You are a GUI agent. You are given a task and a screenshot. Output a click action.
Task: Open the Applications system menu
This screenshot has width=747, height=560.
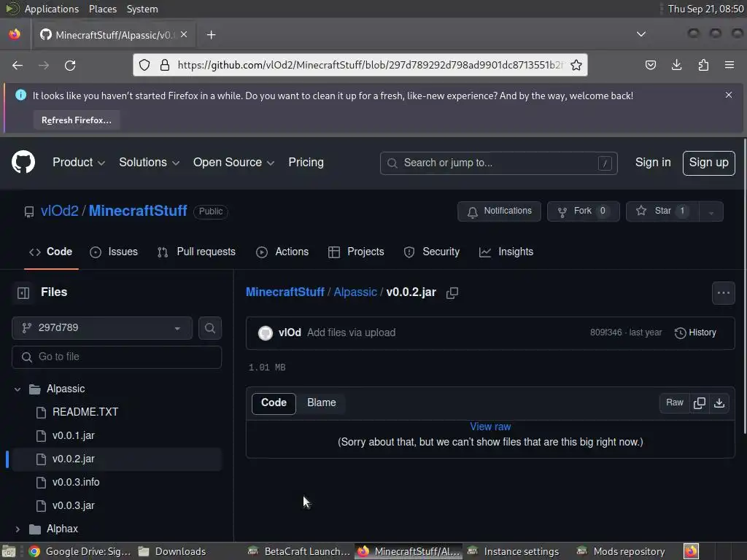(52, 9)
